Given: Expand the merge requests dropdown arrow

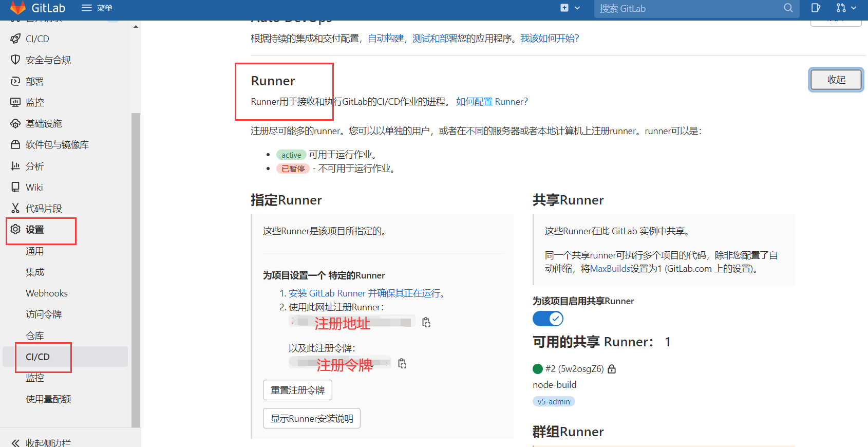Looking at the screenshot, I should [854, 8].
